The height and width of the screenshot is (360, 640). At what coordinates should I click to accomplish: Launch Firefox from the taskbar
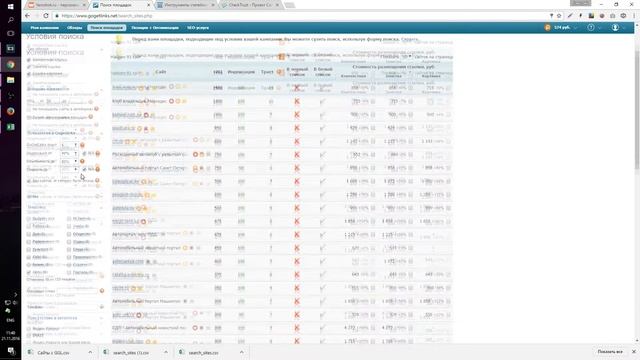11,111
